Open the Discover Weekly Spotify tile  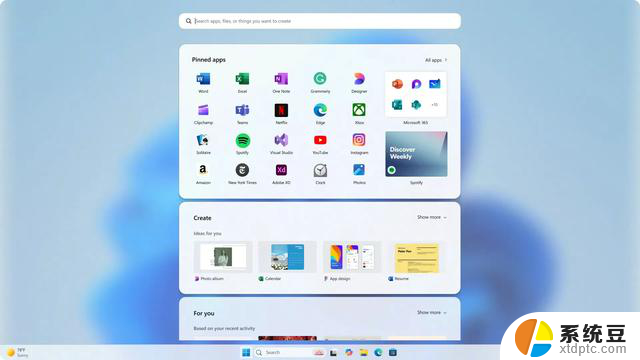pos(416,154)
